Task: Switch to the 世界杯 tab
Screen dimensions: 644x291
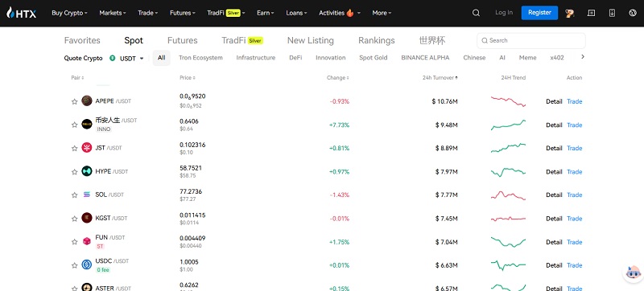Action: click(x=432, y=40)
